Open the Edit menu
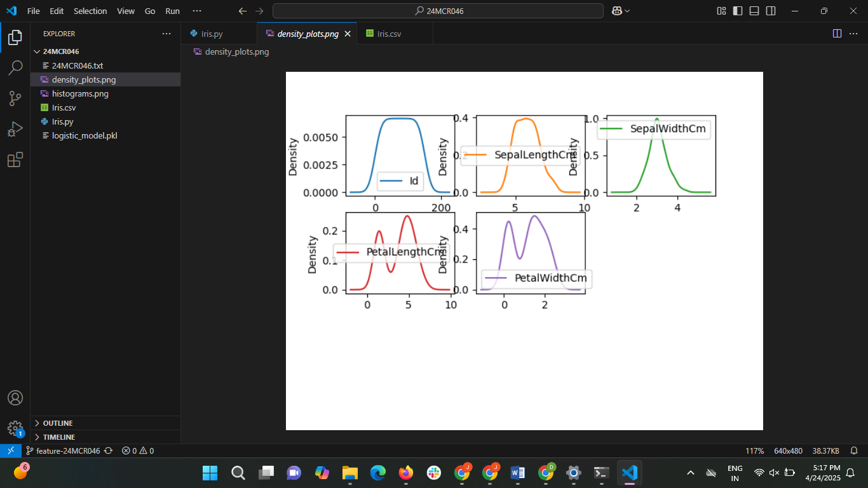The height and width of the screenshot is (488, 868). coord(57,11)
